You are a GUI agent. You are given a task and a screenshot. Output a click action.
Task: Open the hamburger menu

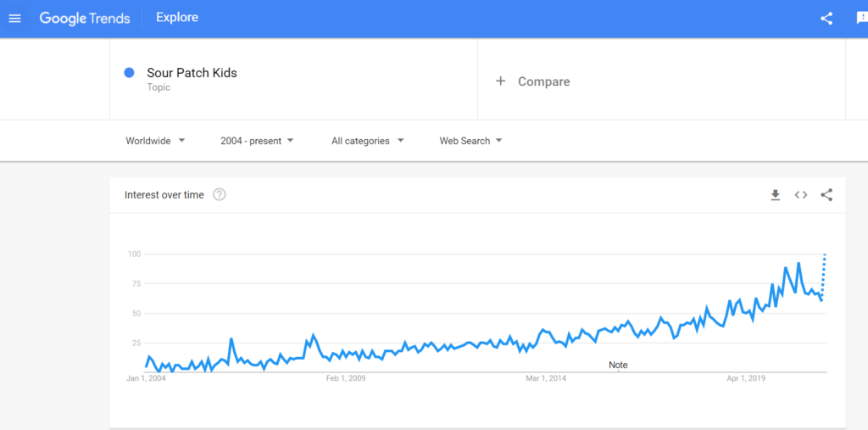[x=15, y=19]
